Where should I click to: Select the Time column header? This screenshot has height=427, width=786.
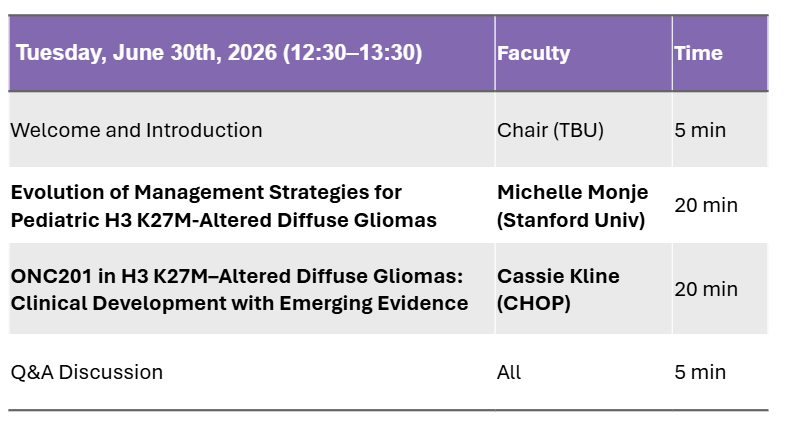(698, 53)
